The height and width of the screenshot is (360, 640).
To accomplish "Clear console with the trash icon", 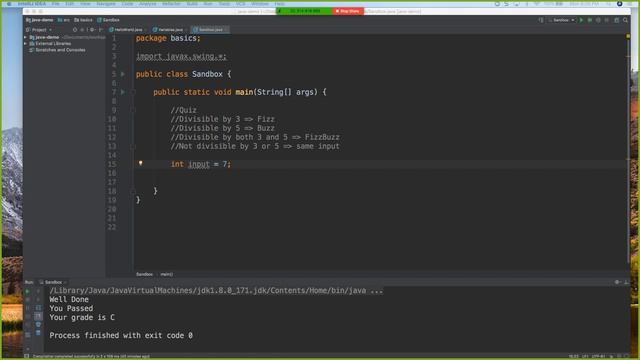I will (x=38, y=333).
